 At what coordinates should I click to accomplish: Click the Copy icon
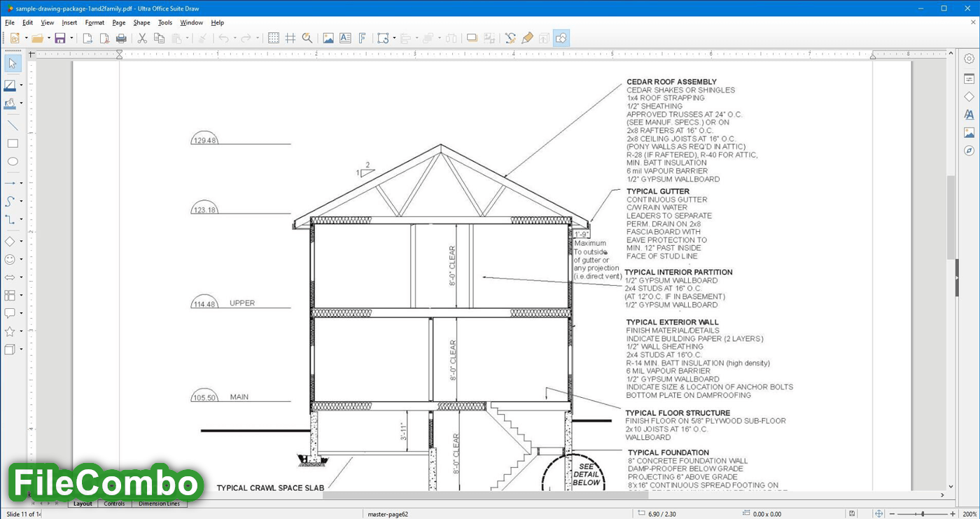coord(159,39)
